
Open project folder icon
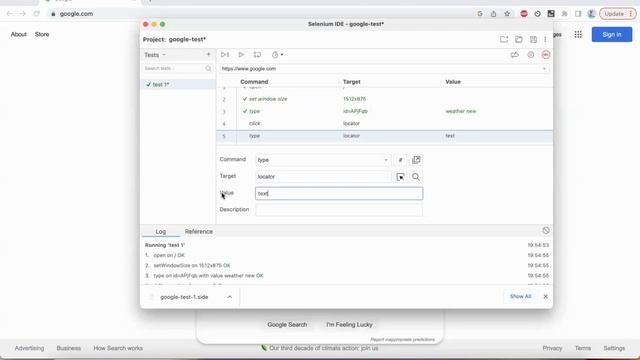[519, 39]
